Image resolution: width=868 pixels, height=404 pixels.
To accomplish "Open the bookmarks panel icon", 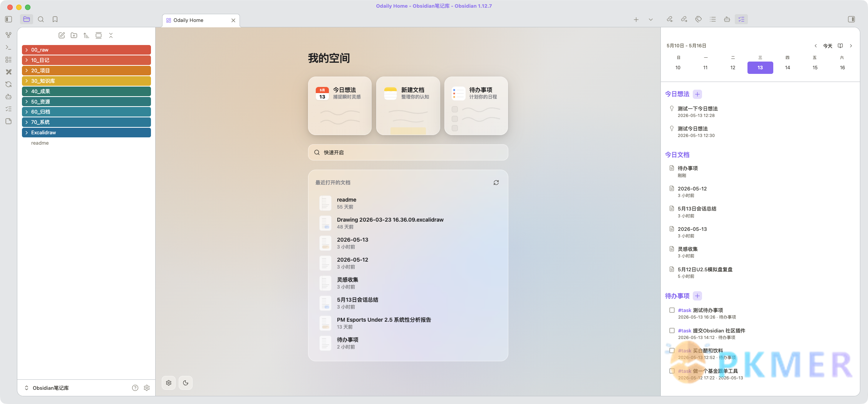I will 55,19.
